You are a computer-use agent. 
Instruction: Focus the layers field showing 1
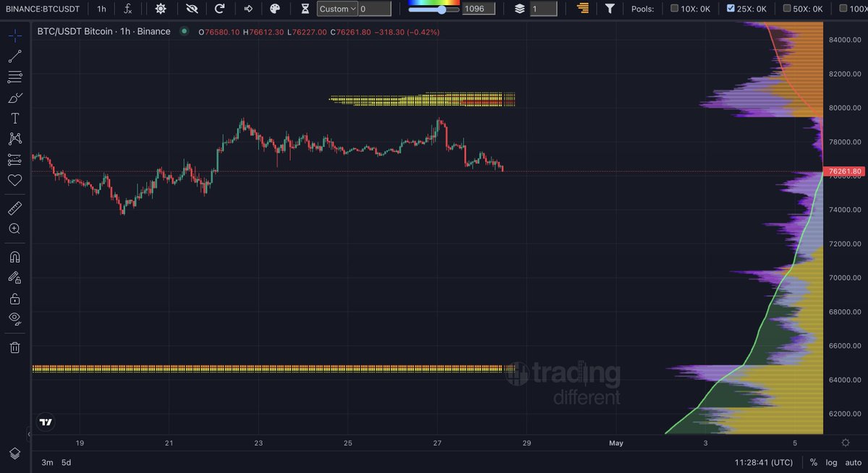pyautogui.click(x=543, y=9)
